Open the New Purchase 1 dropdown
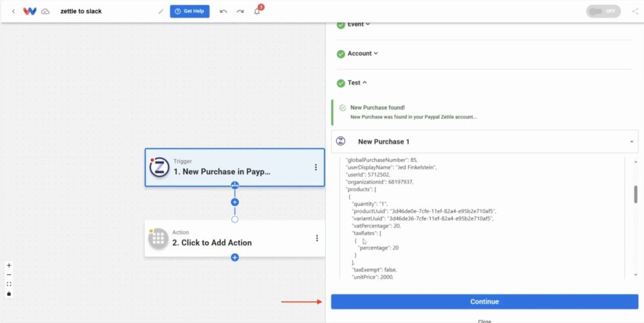This screenshot has width=644, height=323. pos(485,141)
